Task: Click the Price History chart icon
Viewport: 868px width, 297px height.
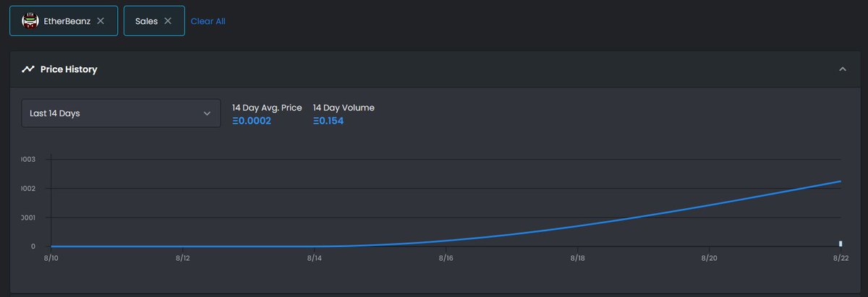Action: (28, 69)
